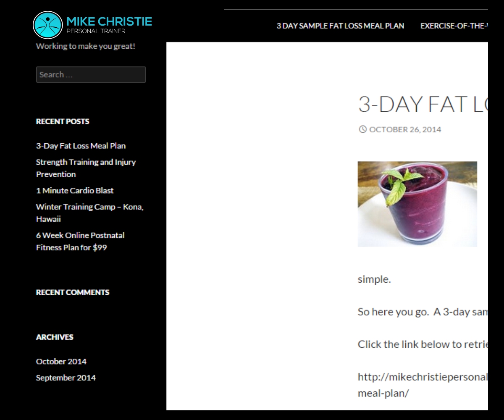
Task: Click the October 26, 2014 date link
Action: point(405,129)
